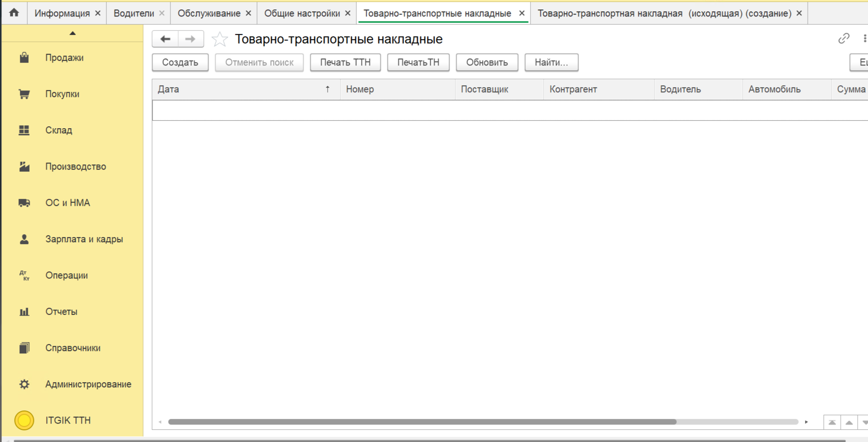Open the ОС и НМА section

coord(67,203)
